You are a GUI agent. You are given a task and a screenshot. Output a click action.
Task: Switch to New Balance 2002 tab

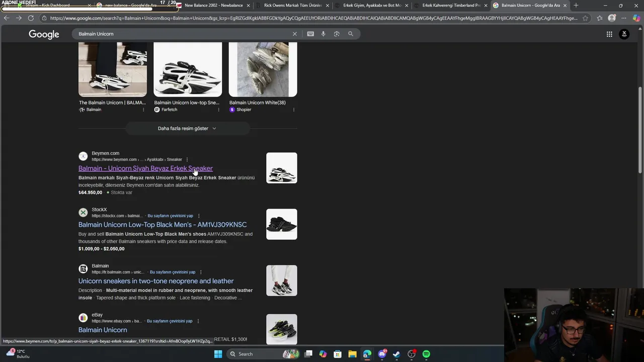click(x=213, y=6)
